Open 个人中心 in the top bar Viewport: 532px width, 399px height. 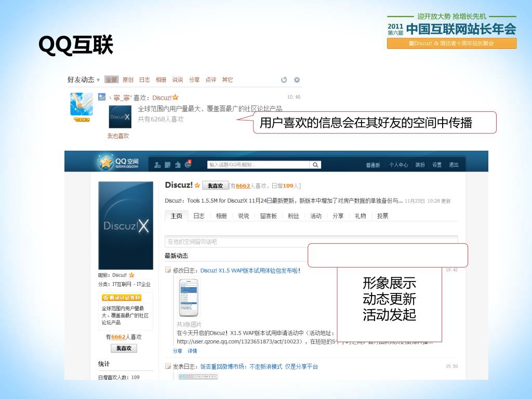(x=398, y=165)
